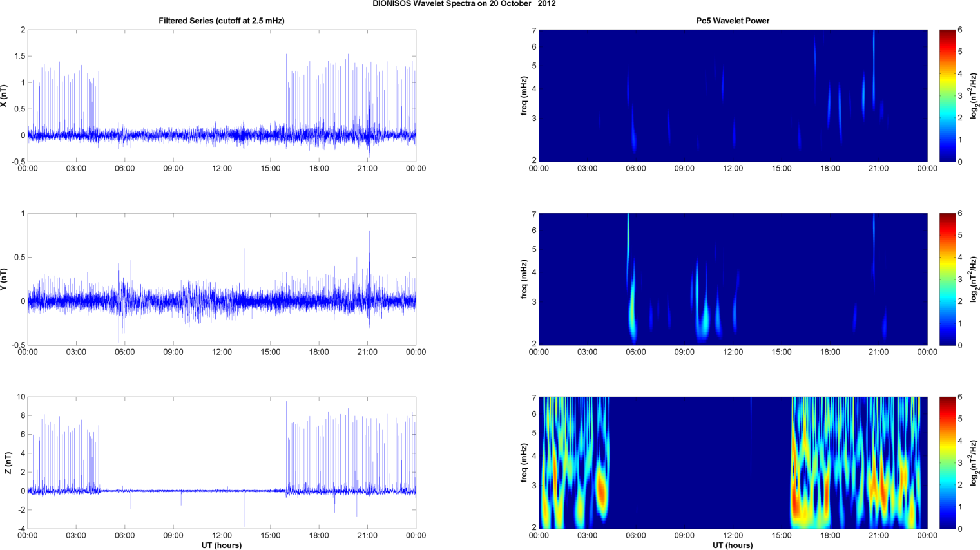Click the '09:00' tick beneath the middle wavelet panel

coord(684,352)
